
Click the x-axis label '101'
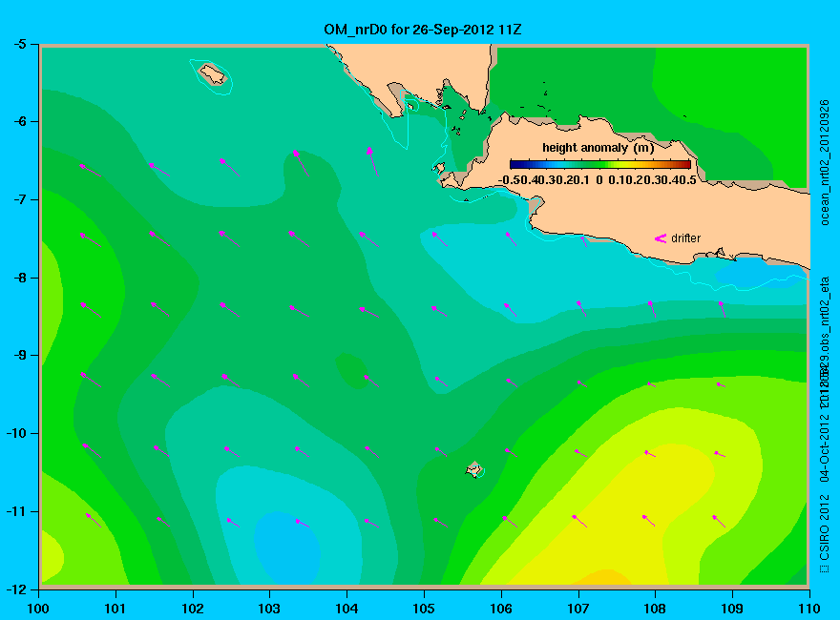coord(115,609)
